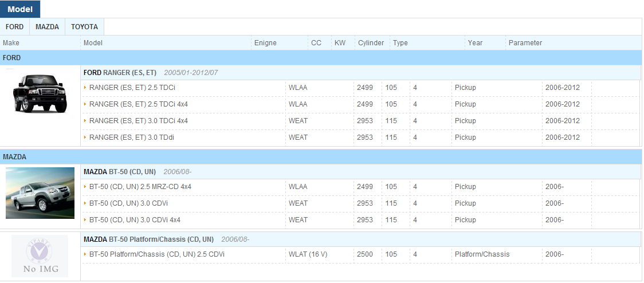Click date range 2005/01-2012/07
The width and height of the screenshot is (644, 283).
coord(191,73)
